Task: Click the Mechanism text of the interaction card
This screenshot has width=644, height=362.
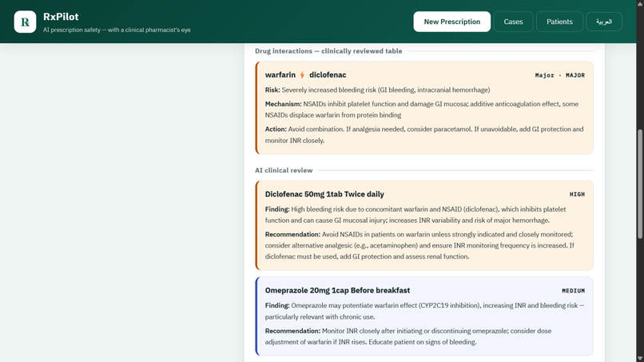Action: pyautogui.click(x=422, y=109)
